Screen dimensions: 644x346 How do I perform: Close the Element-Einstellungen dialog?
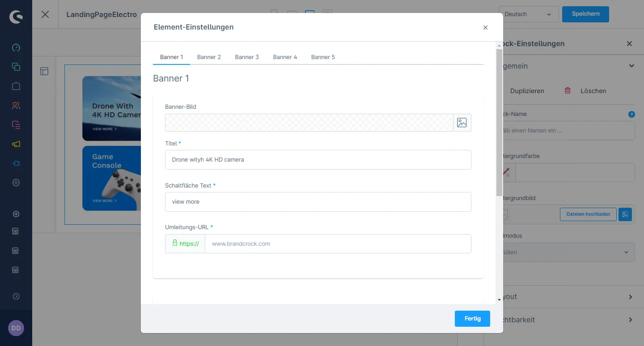pyautogui.click(x=485, y=28)
